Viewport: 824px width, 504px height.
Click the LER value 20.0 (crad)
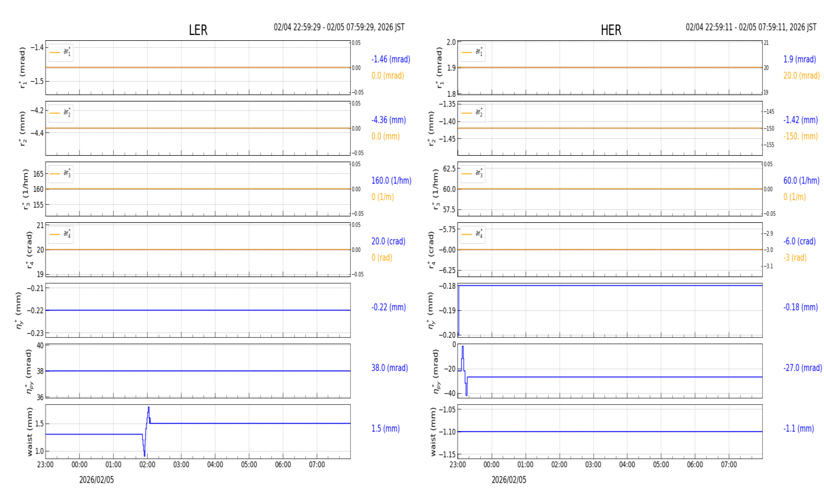(x=389, y=241)
